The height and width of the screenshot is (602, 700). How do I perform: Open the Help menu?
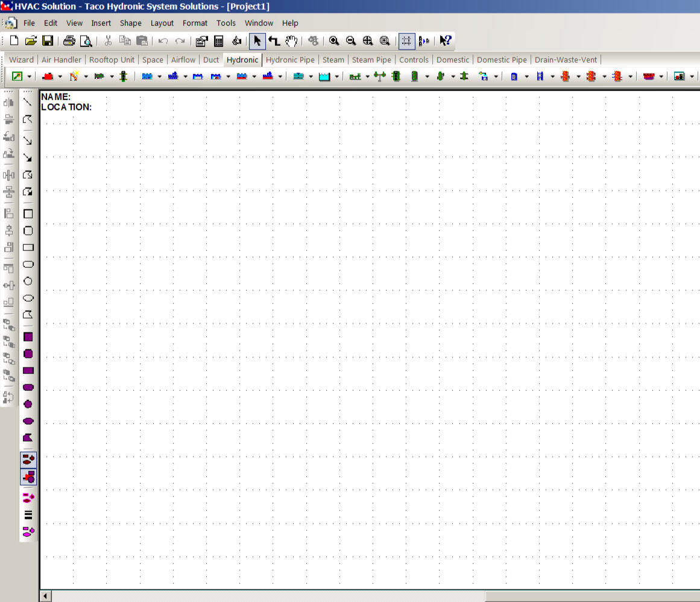[x=290, y=23]
